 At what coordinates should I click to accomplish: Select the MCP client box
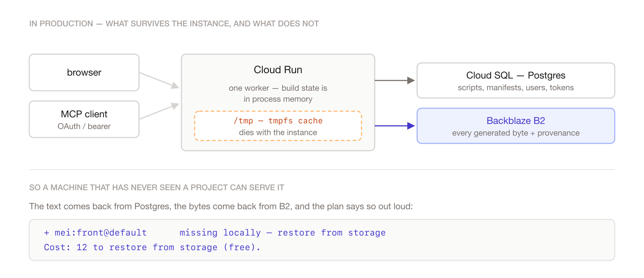click(84, 119)
